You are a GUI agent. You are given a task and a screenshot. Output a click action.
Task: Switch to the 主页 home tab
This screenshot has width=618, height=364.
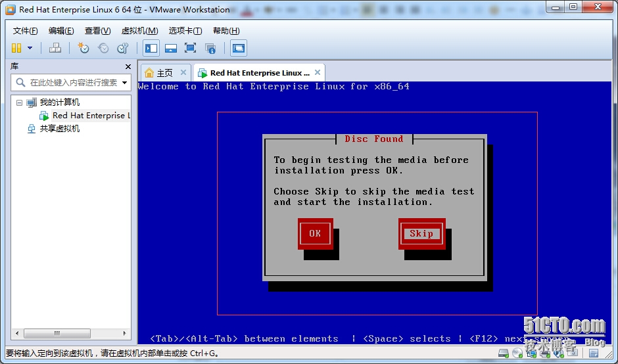(x=165, y=73)
